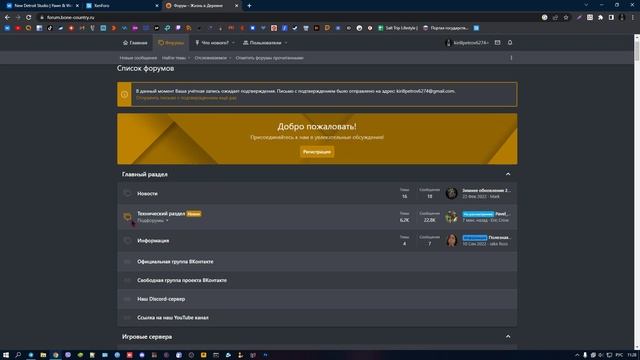This screenshot has height=360, width=640.
Task: Open the Пользователи dropdown arrow
Action: [286, 43]
